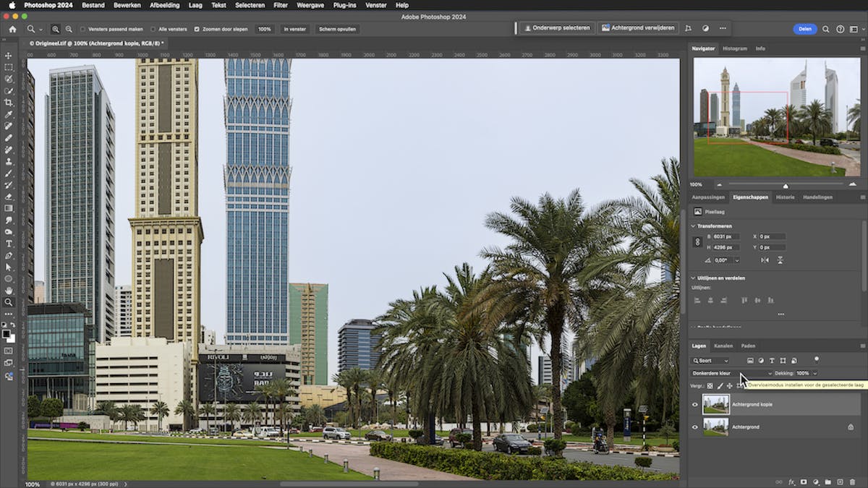Create a new layer group folder icon
This screenshot has width=868, height=488.
tap(827, 481)
